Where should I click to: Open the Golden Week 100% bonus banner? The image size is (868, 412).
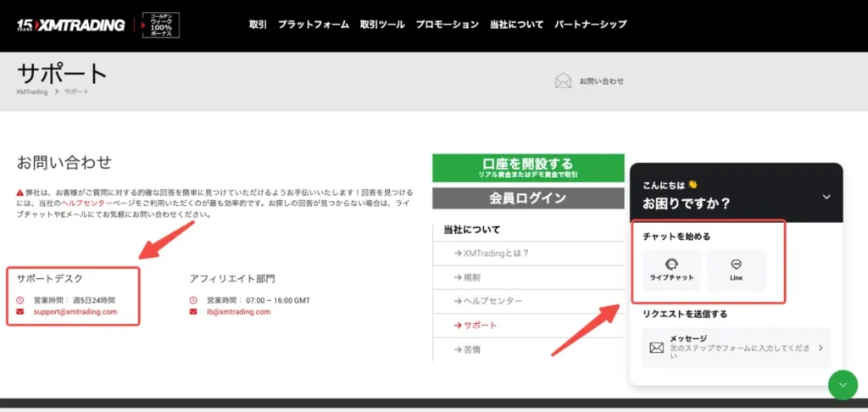coord(160,25)
